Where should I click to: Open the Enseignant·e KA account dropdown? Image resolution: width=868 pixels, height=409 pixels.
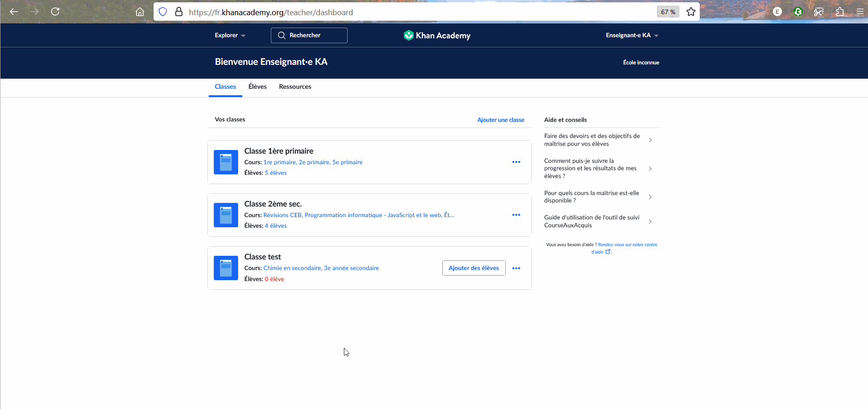632,35
